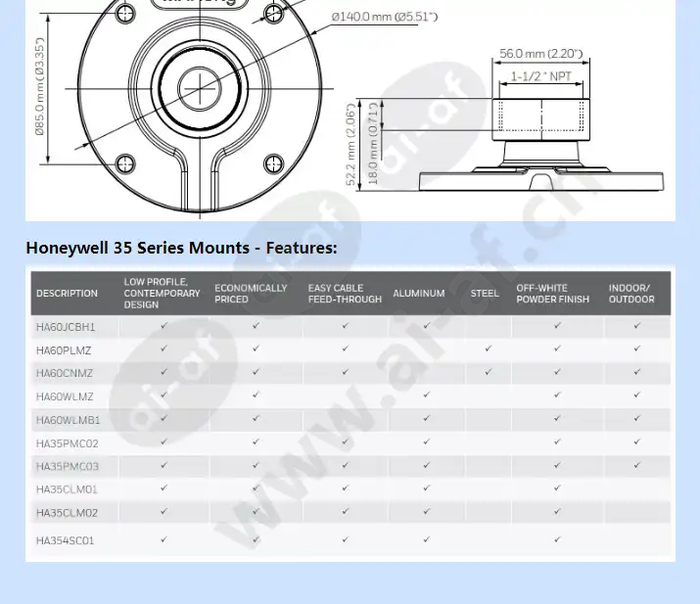Image resolution: width=700 pixels, height=604 pixels.
Task: Click the Ø85.0 mm (Ø3.35") vertical dimension
Action: (x=40, y=86)
